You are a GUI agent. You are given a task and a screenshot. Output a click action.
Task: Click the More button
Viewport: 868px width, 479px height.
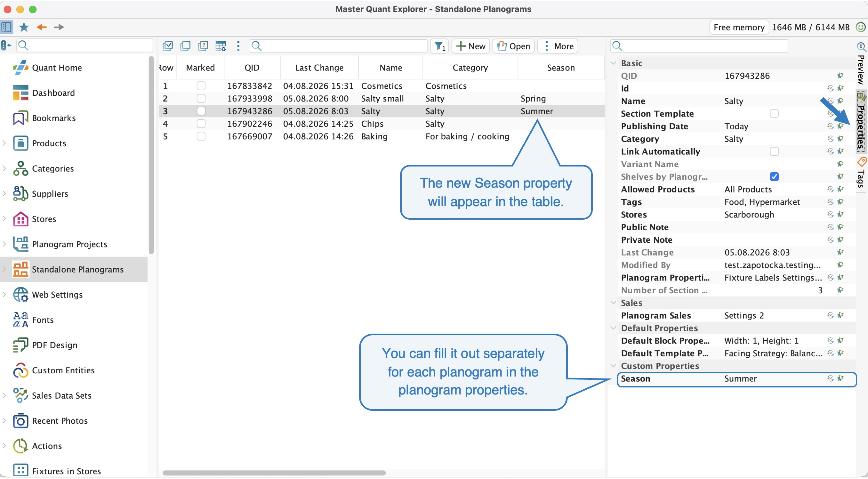[558, 46]
